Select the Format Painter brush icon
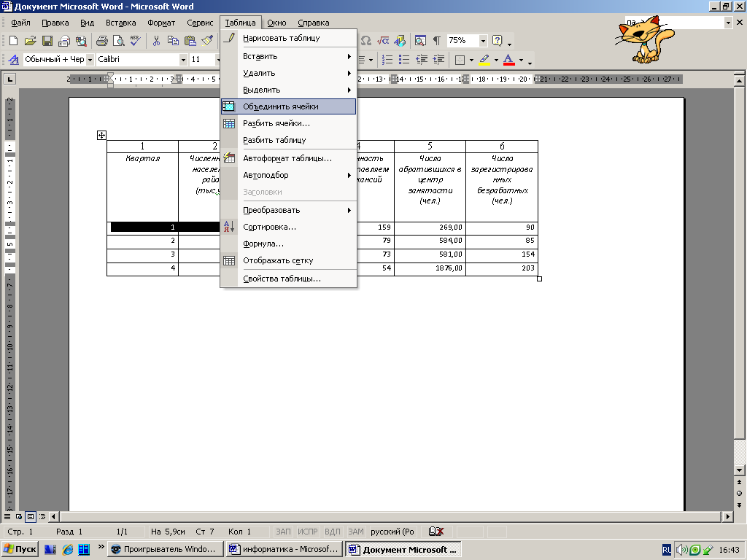The height and width of the screenshot is (560, 747). tap(206, 41)
